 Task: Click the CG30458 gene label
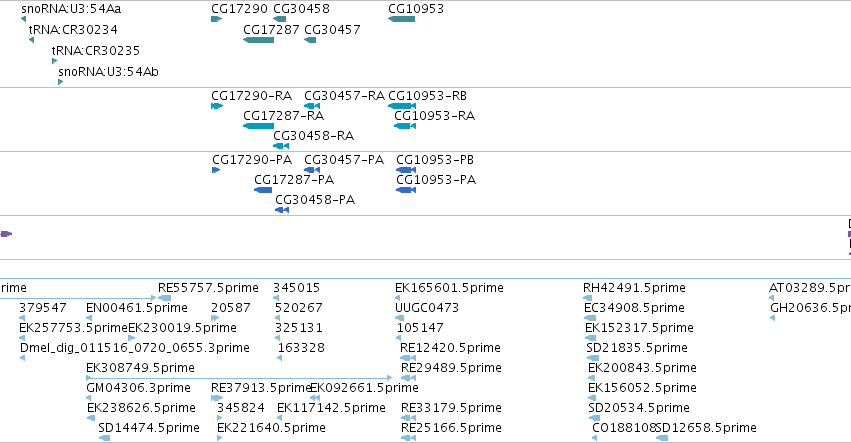301,9
